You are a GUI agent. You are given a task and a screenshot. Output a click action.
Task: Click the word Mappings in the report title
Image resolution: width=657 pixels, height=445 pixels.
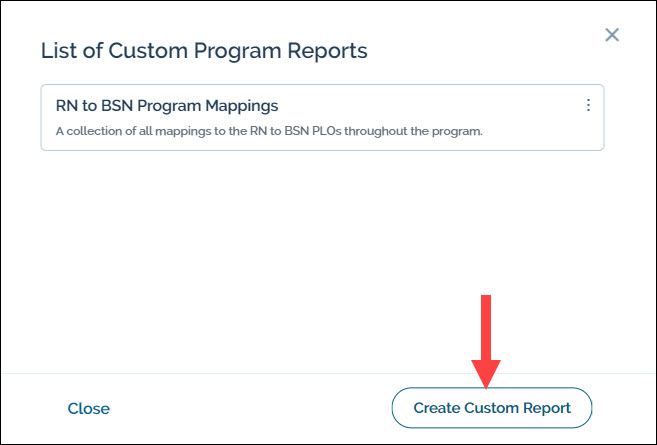point(242,105)
